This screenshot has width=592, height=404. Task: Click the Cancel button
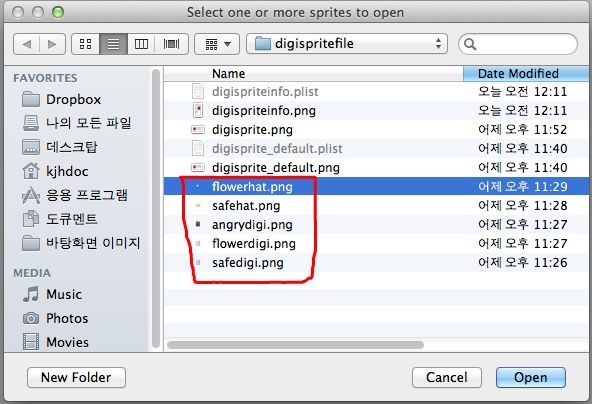[x=447, y=377]
